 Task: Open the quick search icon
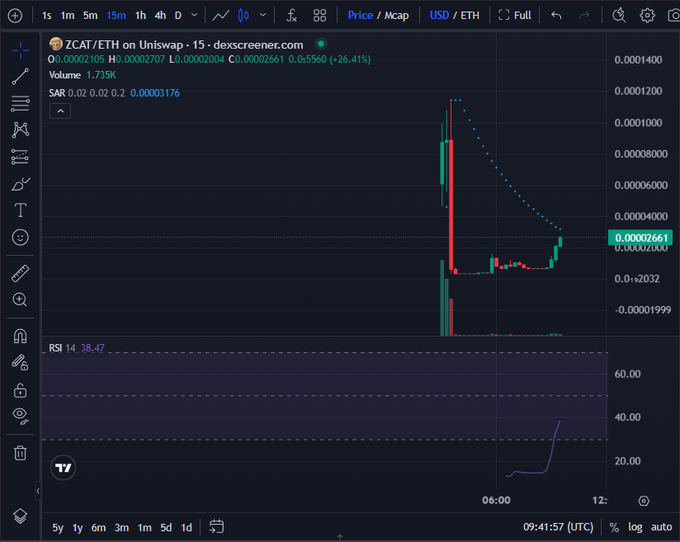pos(619,16)
